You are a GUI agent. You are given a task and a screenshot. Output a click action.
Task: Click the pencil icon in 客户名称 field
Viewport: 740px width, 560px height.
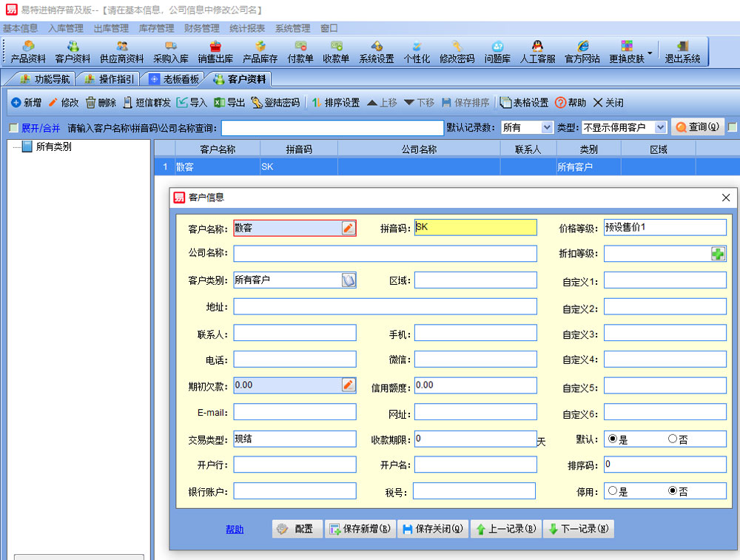[x=349, y=228]
